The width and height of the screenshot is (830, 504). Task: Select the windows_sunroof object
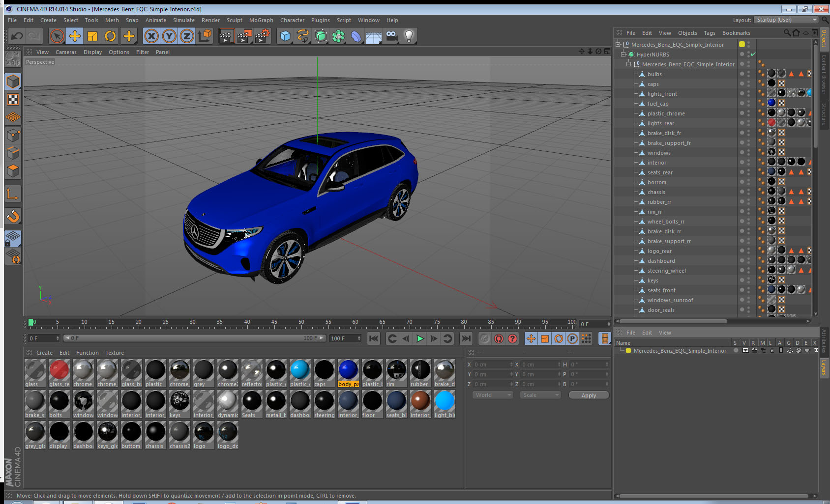pyautogui.click(x=670, y=300)
